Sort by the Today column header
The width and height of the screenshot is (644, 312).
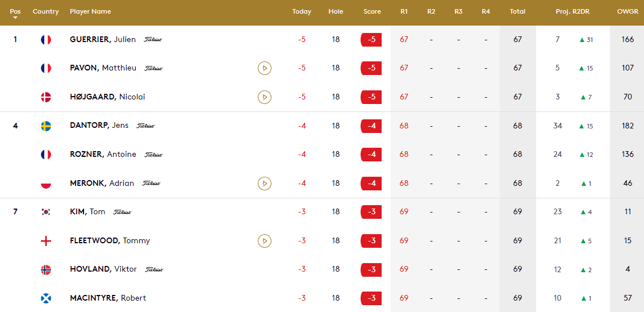click(x=302, y=11)
